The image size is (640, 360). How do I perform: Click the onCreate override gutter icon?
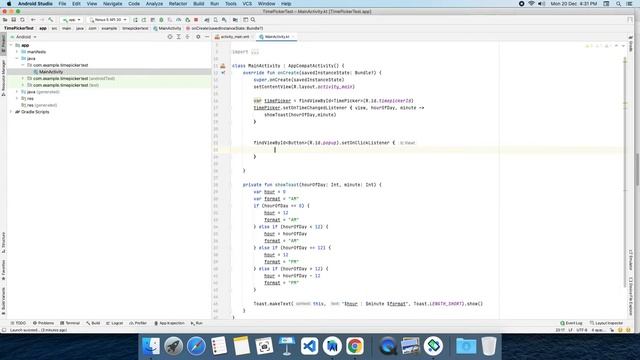point(223,73)
